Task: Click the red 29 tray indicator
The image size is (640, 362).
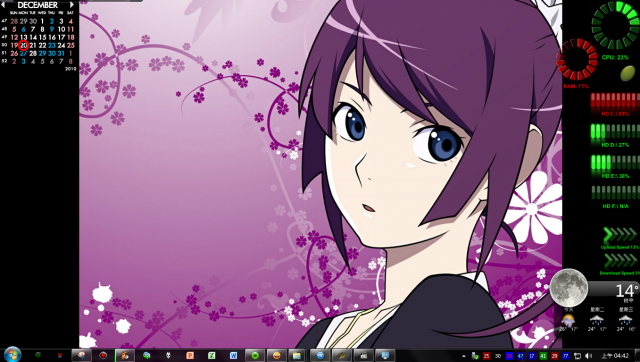Action: tap(554, 356)
